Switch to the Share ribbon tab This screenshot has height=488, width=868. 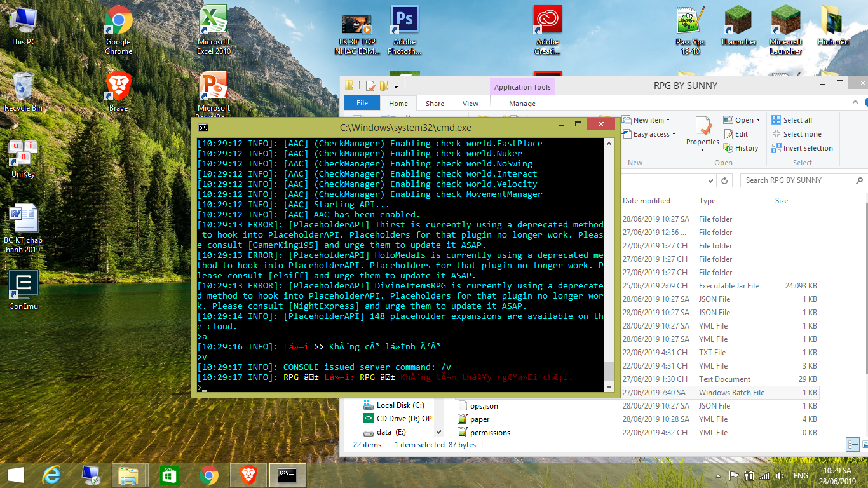pyautogui.click(x=435, y=104)
